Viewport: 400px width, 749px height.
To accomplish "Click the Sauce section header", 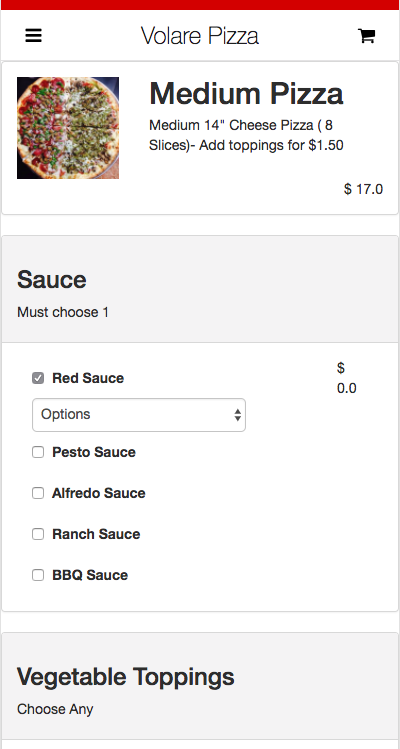I will (x=52, y=279).
